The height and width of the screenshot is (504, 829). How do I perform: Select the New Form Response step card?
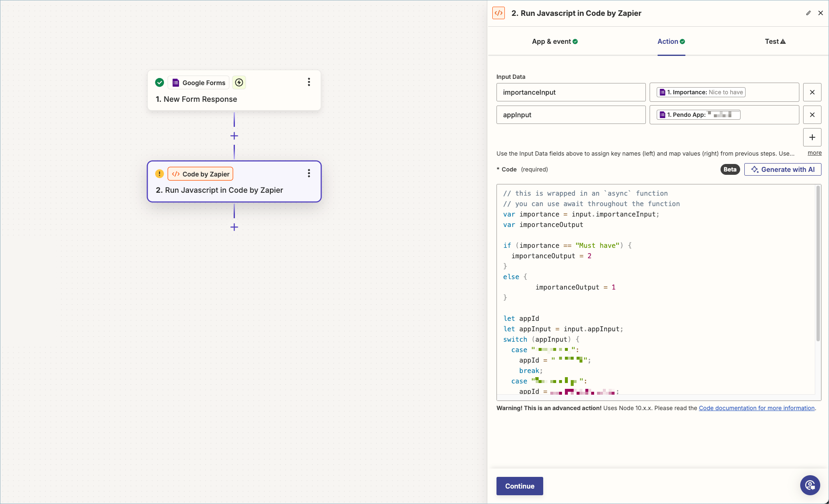click(x=234, y=90)
